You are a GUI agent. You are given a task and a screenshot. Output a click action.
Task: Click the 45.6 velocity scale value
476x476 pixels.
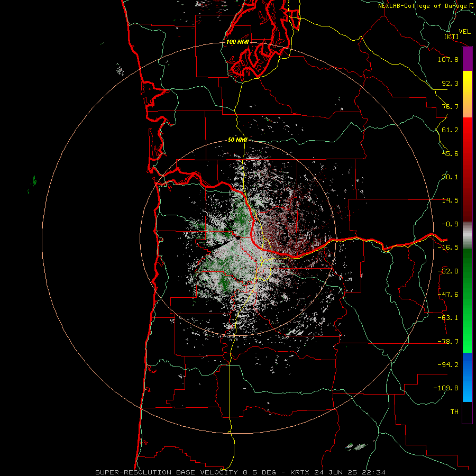(x=450, y=153)
